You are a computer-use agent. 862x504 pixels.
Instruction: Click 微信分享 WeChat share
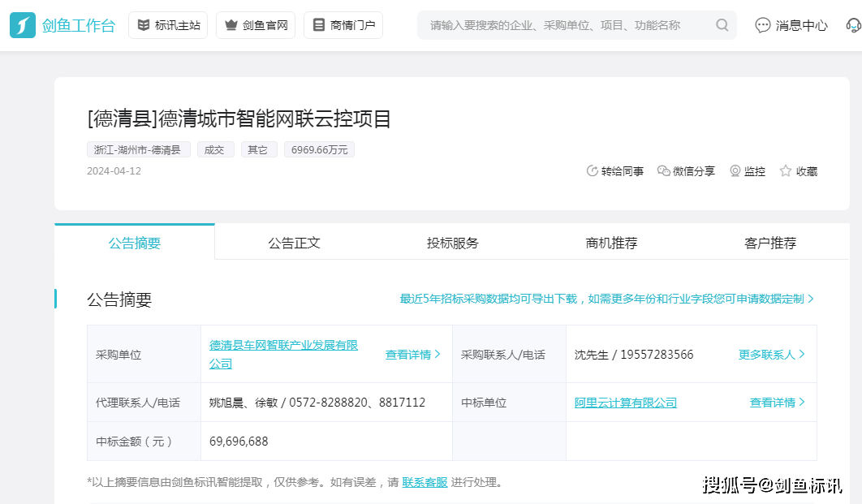[x=686, y=171]
